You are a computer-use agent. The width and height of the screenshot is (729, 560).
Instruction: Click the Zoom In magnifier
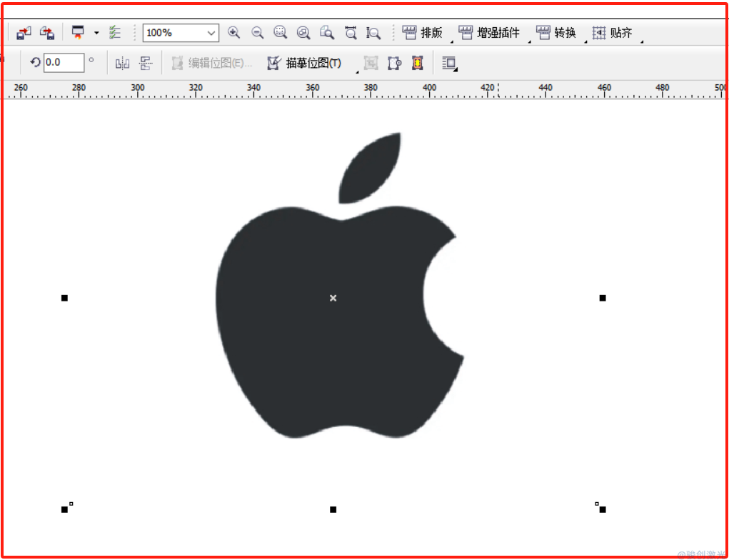pyautogui.click(x=234, y=33)
